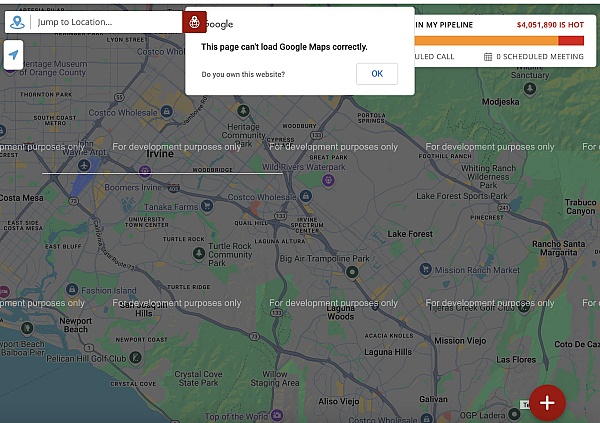Image resolution: width=600 pixels, height=423 pixels.
Task: Click the John Wayne Airport plane marker
Action: tap(84, 165)
